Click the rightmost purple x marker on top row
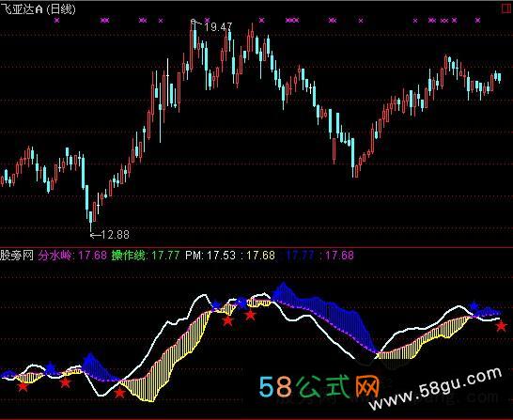This screenshot has width=513, height=420. pyautogui.click(x=477, y=21)
